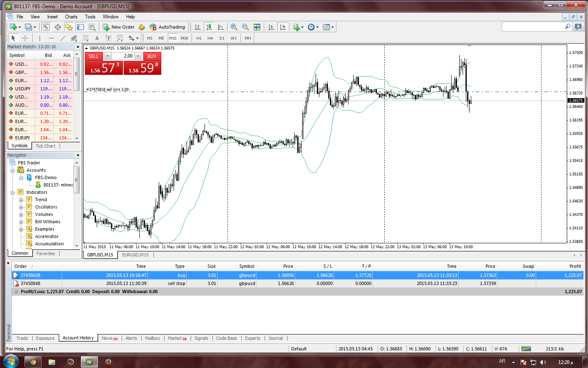Switch to the Tick Chart tab

(x=45, y=146)
